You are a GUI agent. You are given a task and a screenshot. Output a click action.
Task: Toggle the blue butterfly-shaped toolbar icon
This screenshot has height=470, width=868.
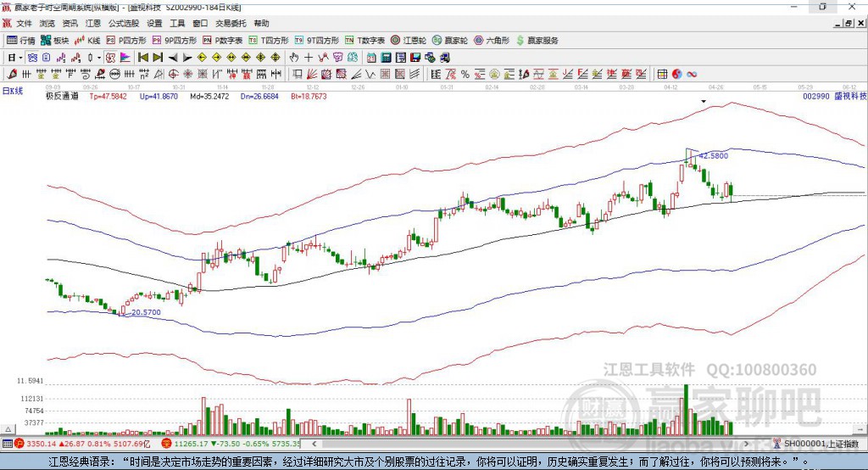click(33, 58)
